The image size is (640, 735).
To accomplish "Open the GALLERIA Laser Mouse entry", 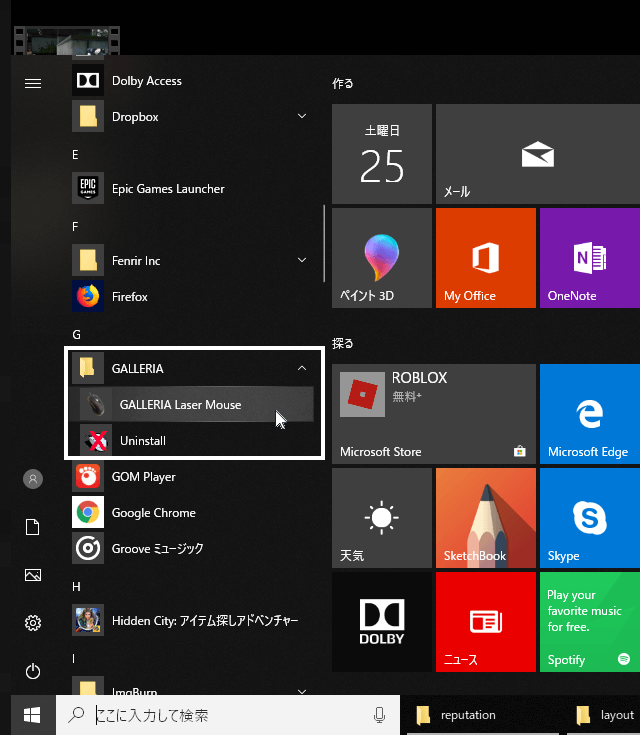I will click(x=192, y=404).
